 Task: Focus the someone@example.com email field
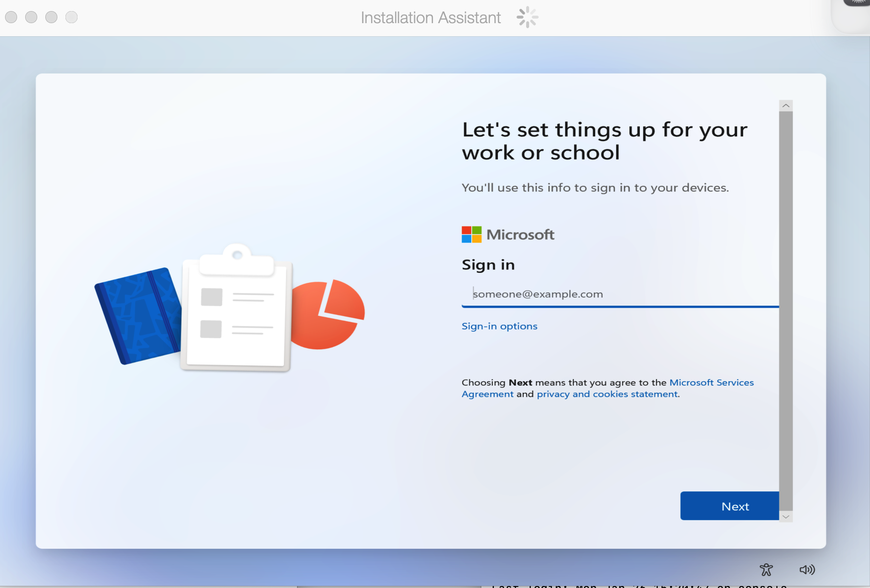[620, 294]
